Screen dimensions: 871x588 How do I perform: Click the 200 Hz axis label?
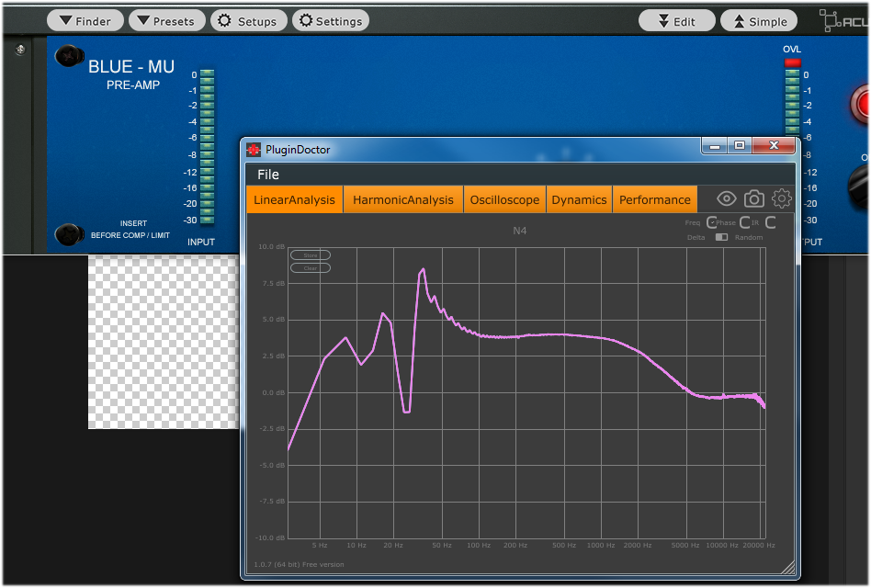pyautogui.click(x=515, y=546)
